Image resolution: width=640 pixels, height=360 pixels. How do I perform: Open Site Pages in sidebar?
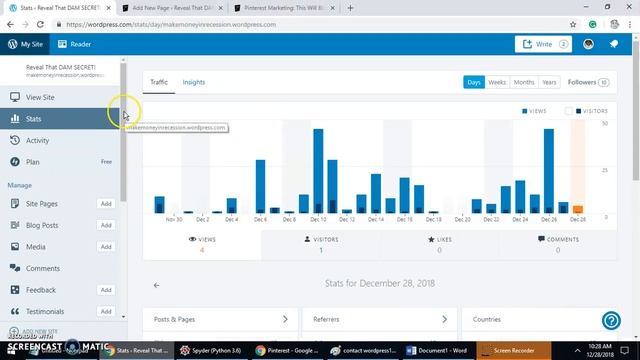pos(42,204)
